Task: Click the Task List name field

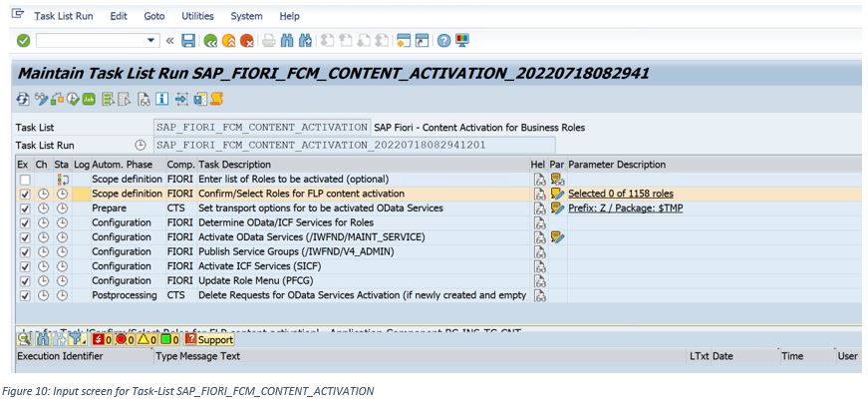Action: tap(262, 128)
